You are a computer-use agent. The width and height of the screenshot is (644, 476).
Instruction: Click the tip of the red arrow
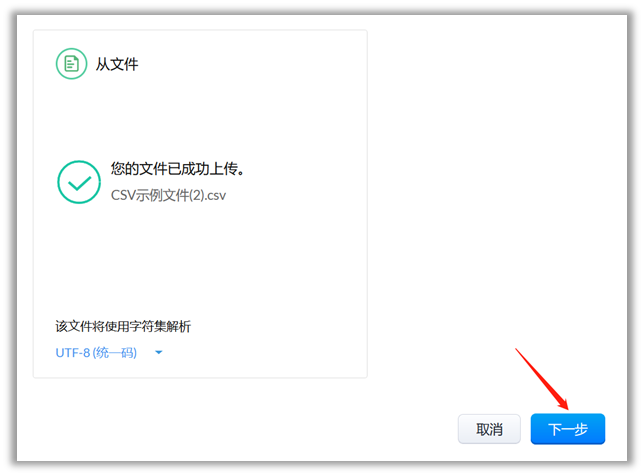click(568, 408)
